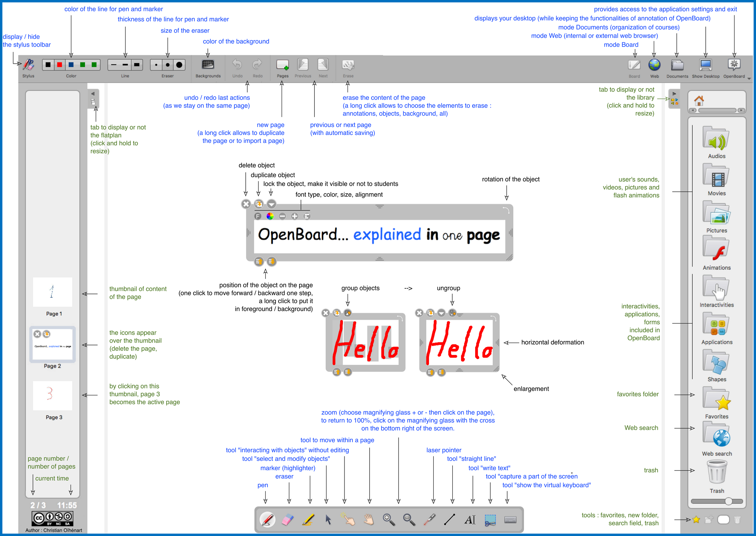
Task: Select the Page 1 thumbnail
Action: click(52, 292)
